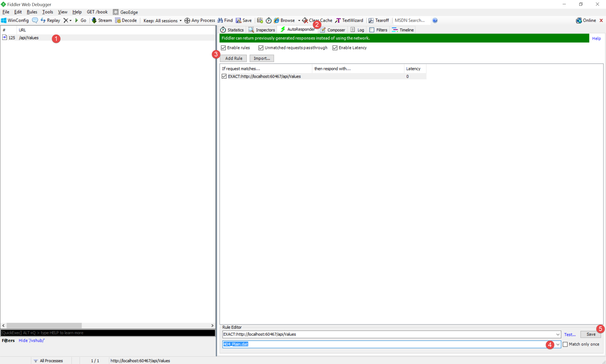Click the Remove sessions X icon

pyautogui.click(x=65, y=20)
